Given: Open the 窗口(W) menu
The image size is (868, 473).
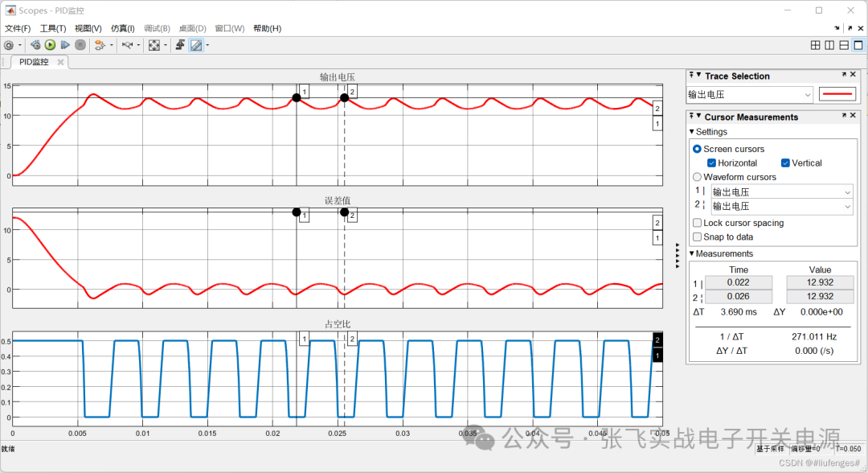Looking at the screenshot, I should (x=230, y=28).
